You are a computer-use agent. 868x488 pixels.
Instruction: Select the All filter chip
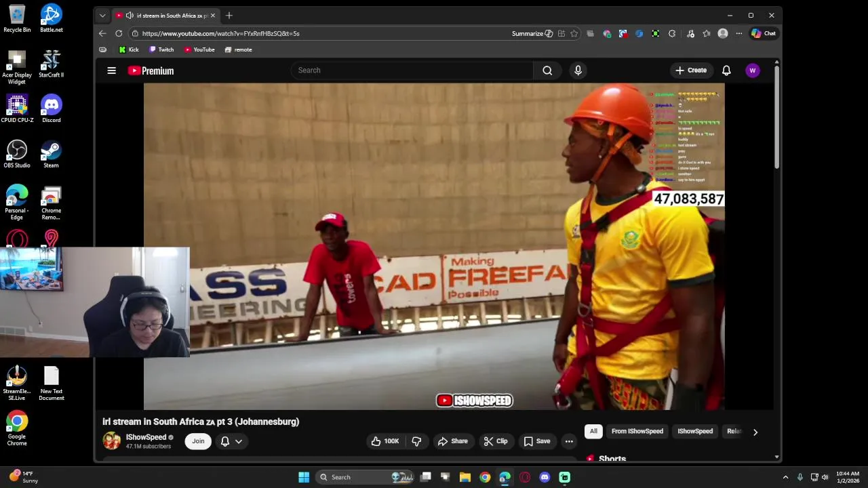593,431
